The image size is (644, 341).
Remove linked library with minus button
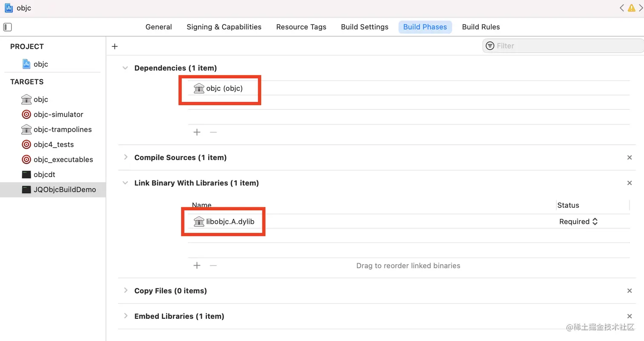point(213,265)
